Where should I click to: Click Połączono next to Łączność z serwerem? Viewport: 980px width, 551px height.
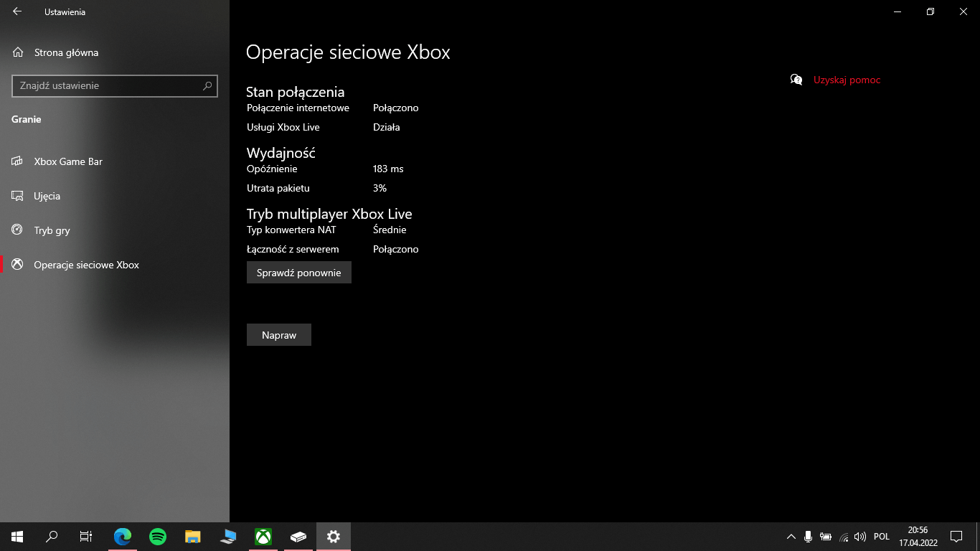395,250
